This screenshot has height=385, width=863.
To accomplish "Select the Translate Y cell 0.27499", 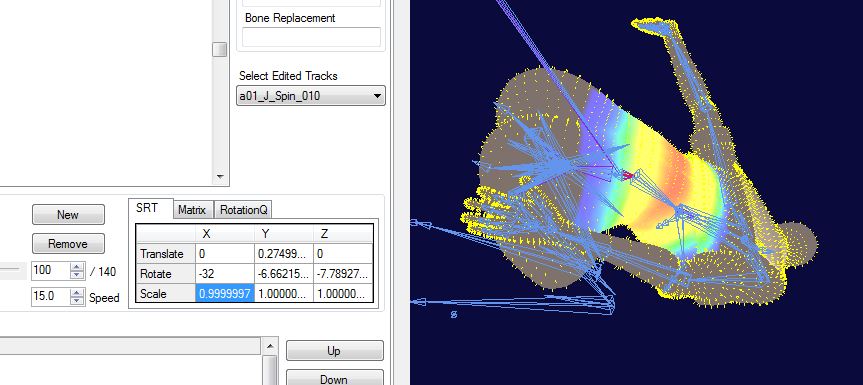I will [x=283, y=254].
